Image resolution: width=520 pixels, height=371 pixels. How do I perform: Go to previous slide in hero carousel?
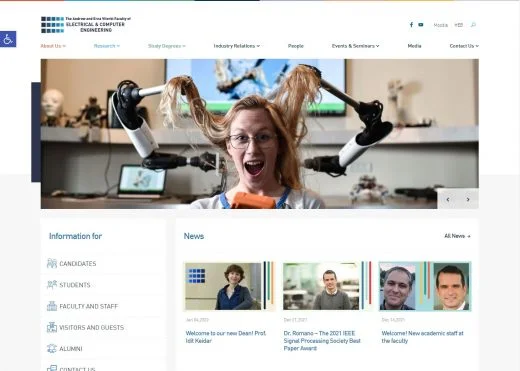(x=448, y=199)
